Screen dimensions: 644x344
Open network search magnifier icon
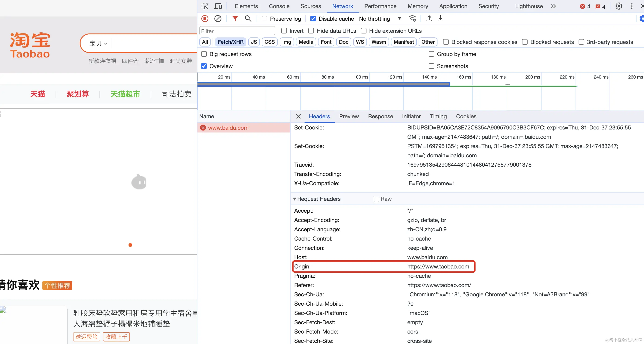[x=248, y=19]
